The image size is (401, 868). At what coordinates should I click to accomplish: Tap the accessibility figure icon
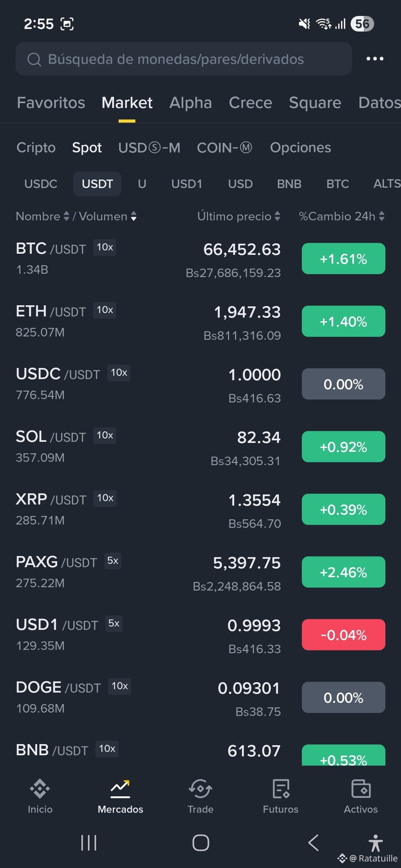click(375, 843)
